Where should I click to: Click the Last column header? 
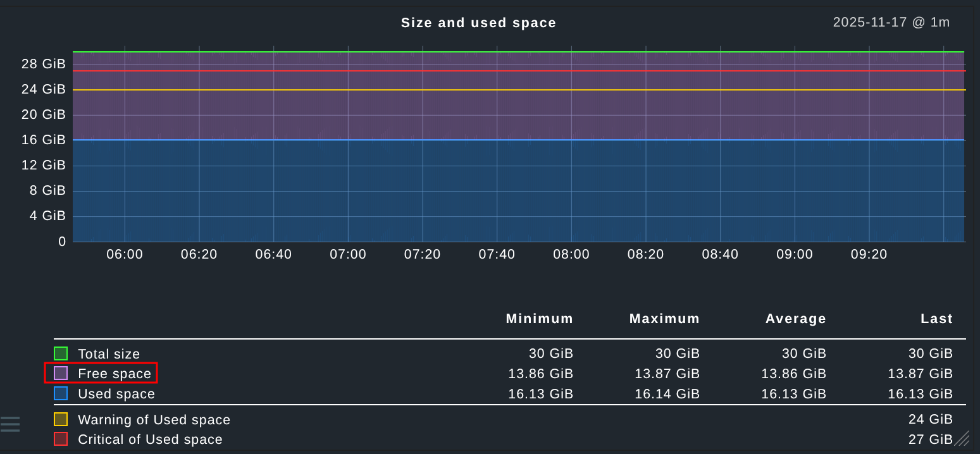tap(936, 319)
